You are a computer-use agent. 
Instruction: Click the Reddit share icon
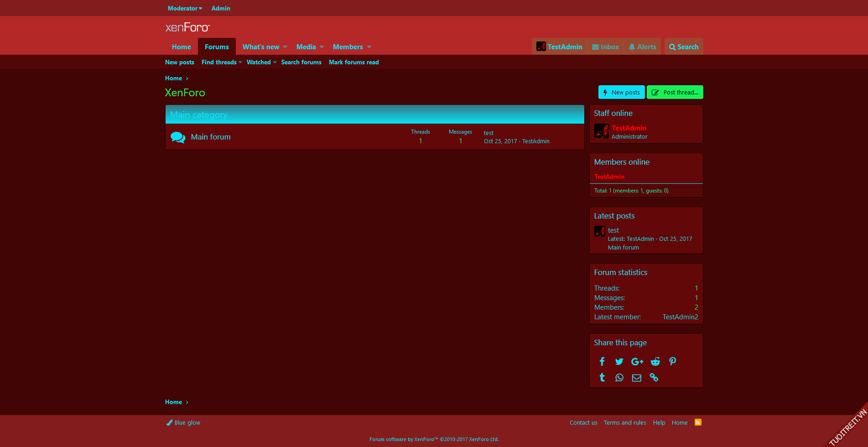pyautogui.click(x=655, y=362)
